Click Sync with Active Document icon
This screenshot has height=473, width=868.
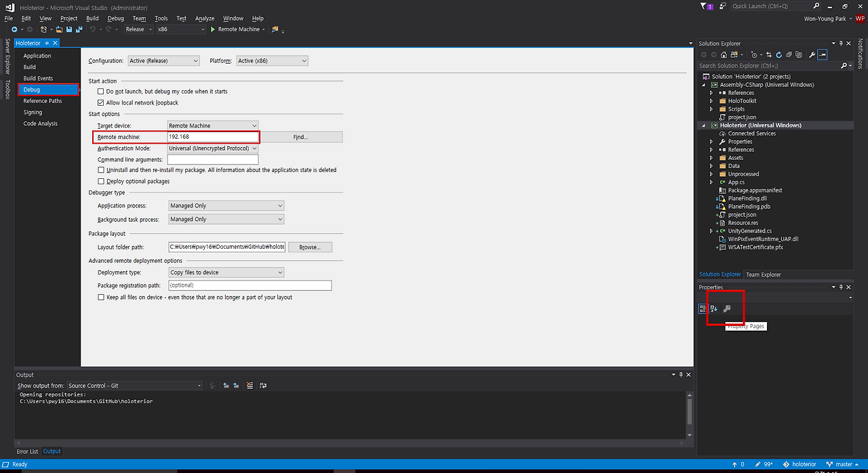769,54
